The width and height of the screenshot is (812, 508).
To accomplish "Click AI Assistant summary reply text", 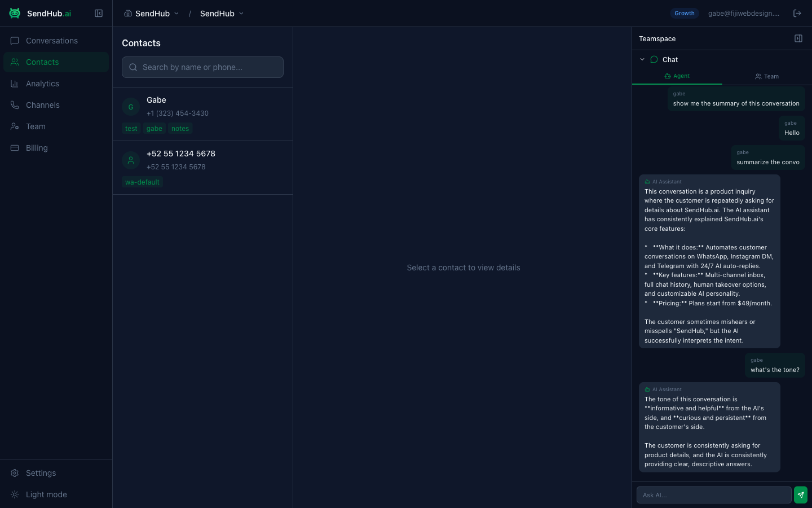I will (709, 266).
